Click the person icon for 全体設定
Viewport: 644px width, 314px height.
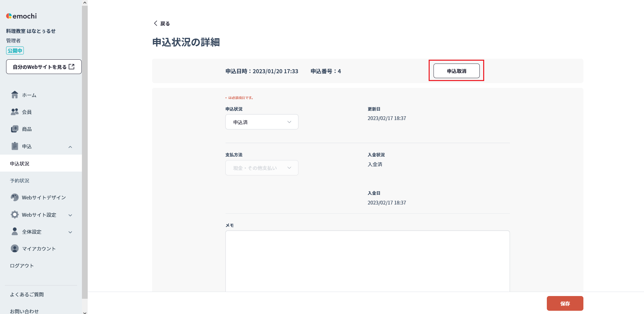click(x=15, y=231)
